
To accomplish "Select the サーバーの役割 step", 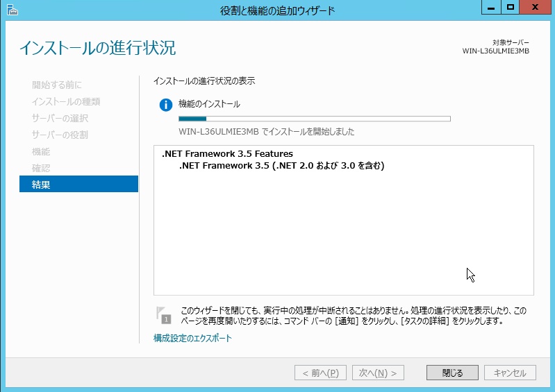I will 60,135.
